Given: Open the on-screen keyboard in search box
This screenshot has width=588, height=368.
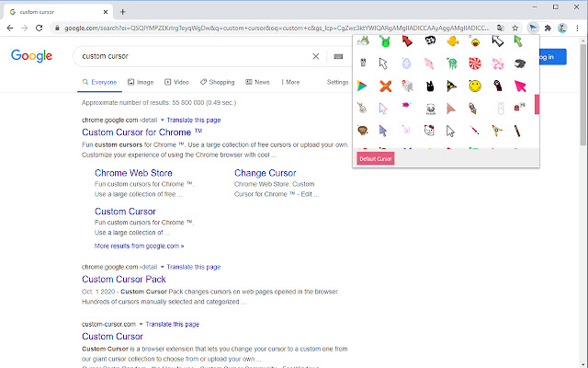Looking at the screenshot, I should pos(338,56).
